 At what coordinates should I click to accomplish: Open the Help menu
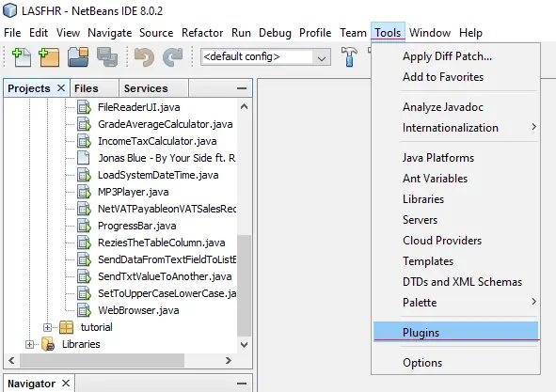(x=470, y=33)
